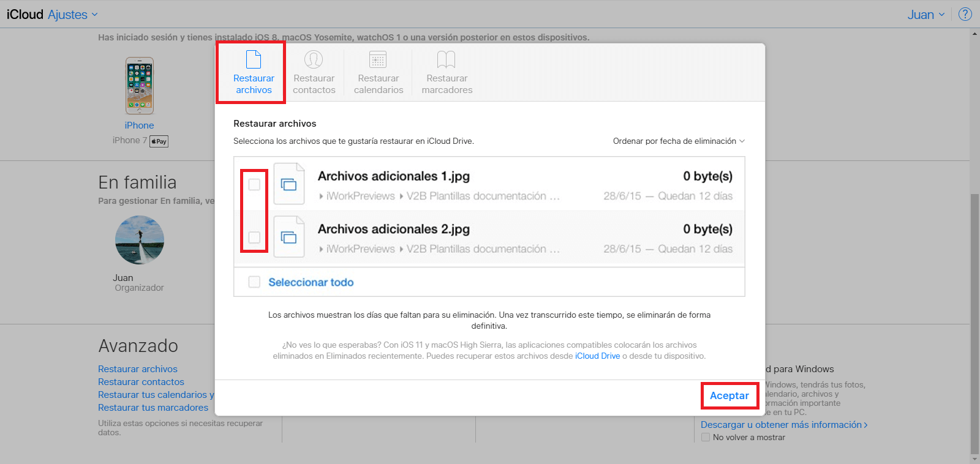Select the Archivos adicionales 1.jpg filename
The height and width of the screenshot is (464, 980).
(x=394, y=176)
